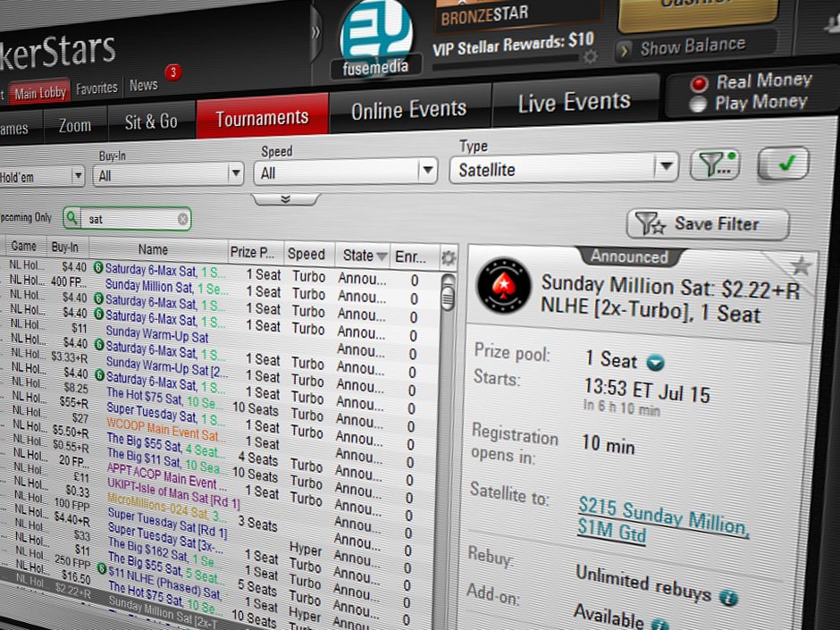Viewport: 840px width, 630px height.
Task: Open the News tab
Action: (x=144, y=85)
